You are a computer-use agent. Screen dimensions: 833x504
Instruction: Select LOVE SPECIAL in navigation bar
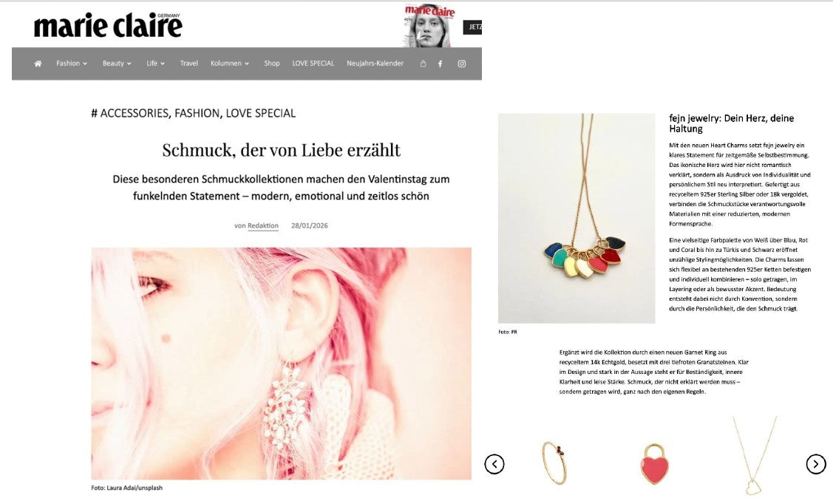(313, 64)
